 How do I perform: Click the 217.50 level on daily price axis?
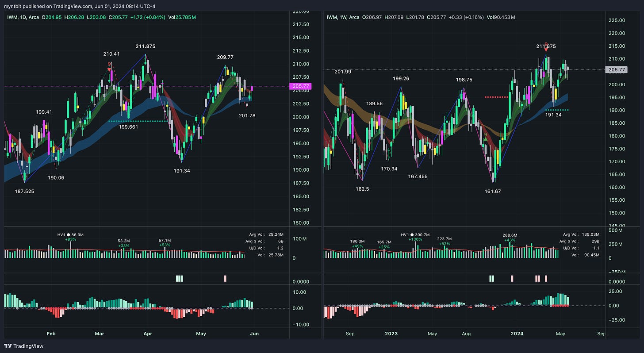[x=300, y=24]
